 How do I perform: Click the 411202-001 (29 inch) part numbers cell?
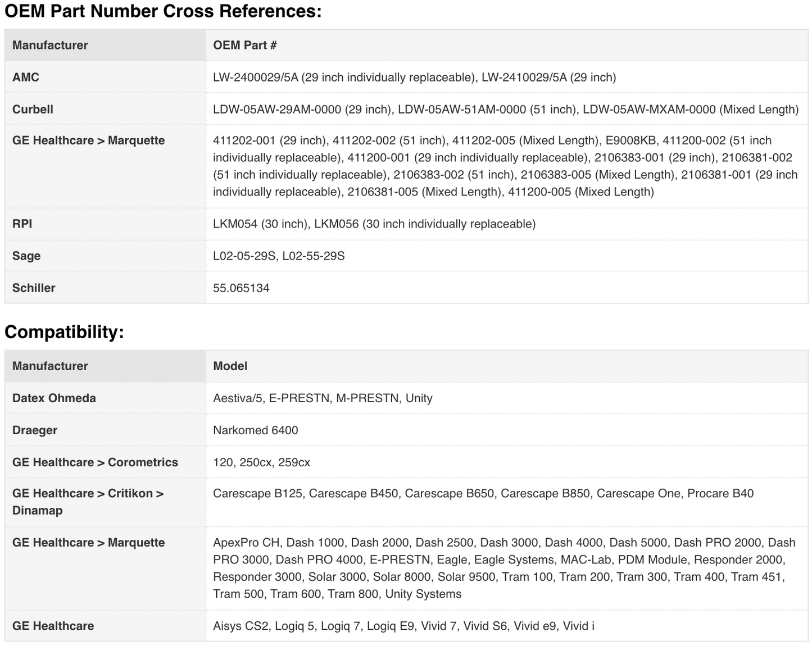507,166
